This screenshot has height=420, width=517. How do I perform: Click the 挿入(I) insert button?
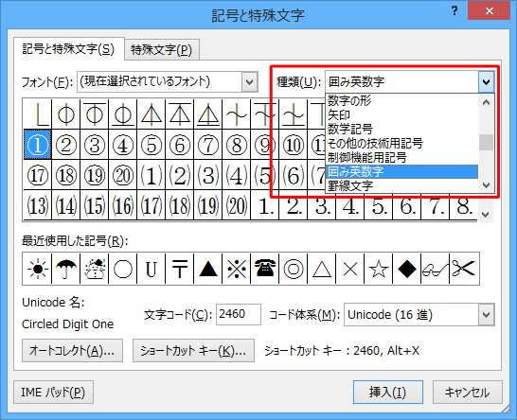(388, 392)
